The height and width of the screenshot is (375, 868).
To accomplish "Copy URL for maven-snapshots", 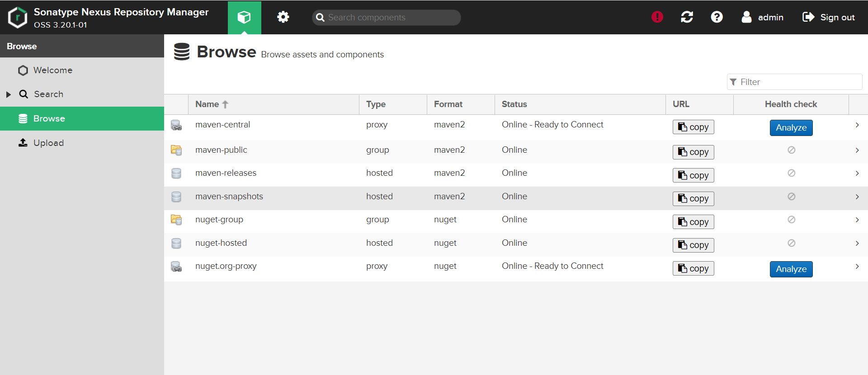I will click(693, 198).
